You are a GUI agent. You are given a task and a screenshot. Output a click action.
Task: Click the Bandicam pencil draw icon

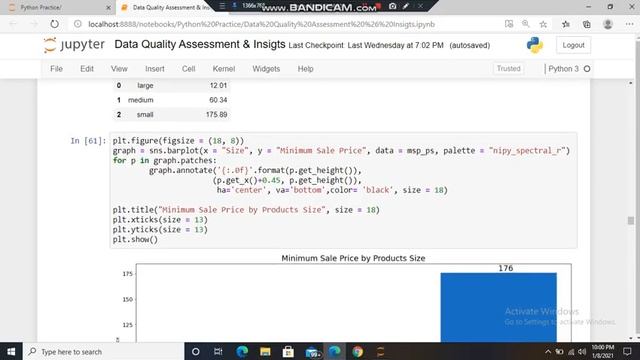coord(406,6)
